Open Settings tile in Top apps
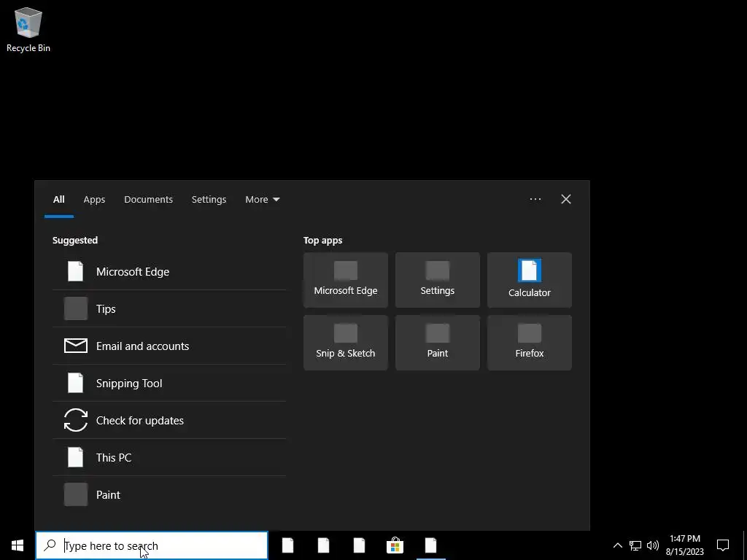Screen dimensions: 747x560 [438, 280]
